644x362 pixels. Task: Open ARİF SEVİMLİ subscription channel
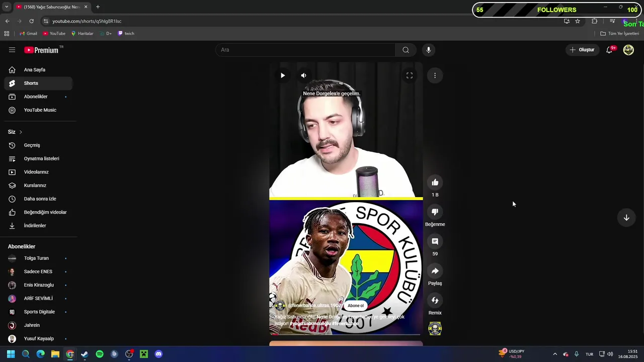click(x=38, y=299)
